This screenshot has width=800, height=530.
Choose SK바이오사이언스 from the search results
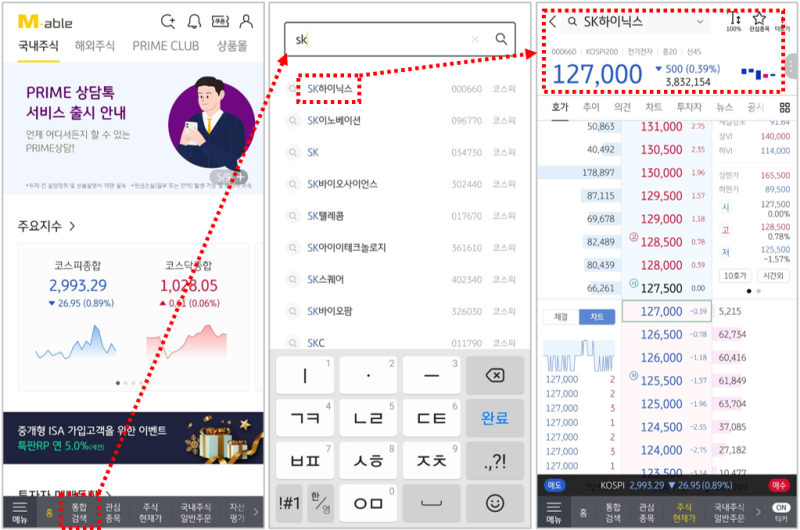pos(400,184)
